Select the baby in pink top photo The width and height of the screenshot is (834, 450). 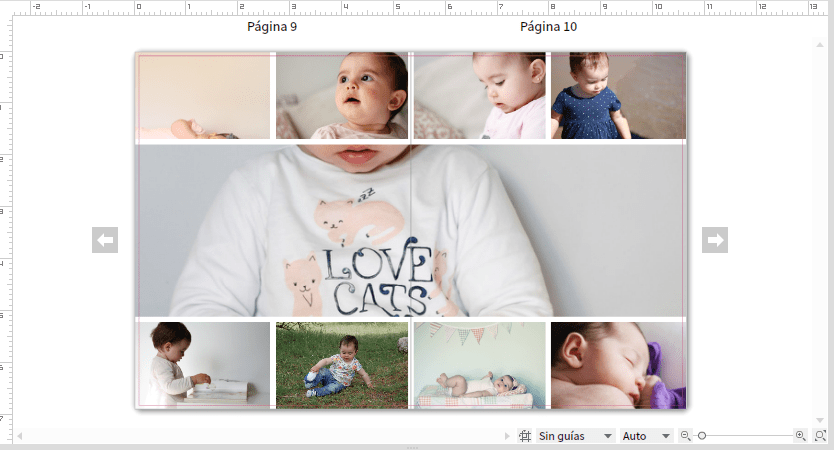click(480, 96)
